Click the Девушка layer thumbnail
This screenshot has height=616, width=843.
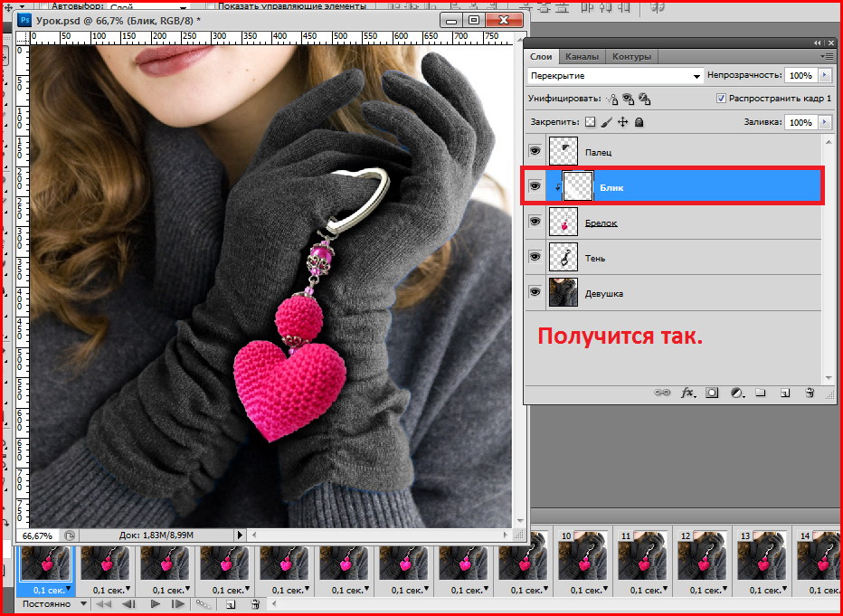(x=564, y=292)
